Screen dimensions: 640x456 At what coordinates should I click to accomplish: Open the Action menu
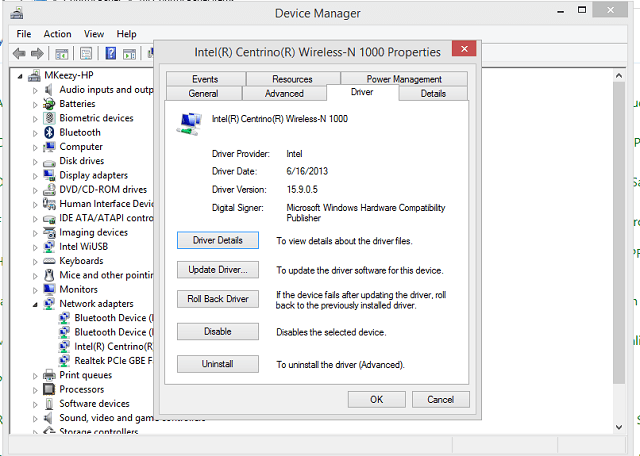(x=57, y=34)
